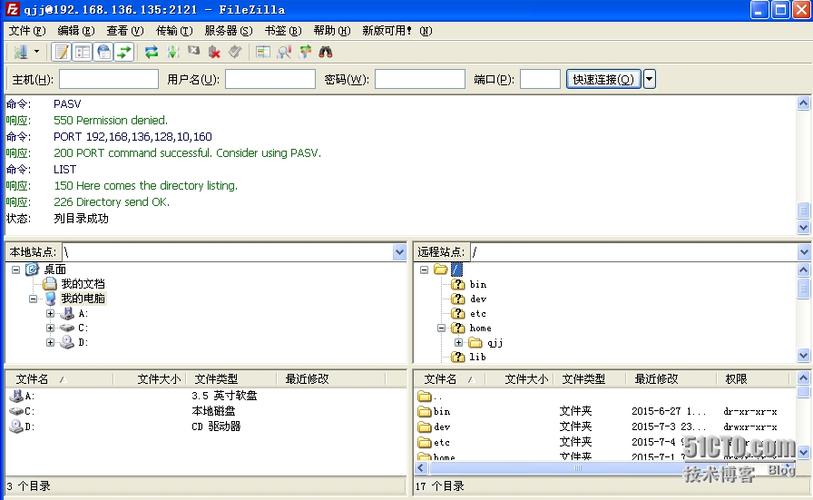Click message log scroll-up arrow
The width and height of the screenshot is (813, 500).
[803, 103]
